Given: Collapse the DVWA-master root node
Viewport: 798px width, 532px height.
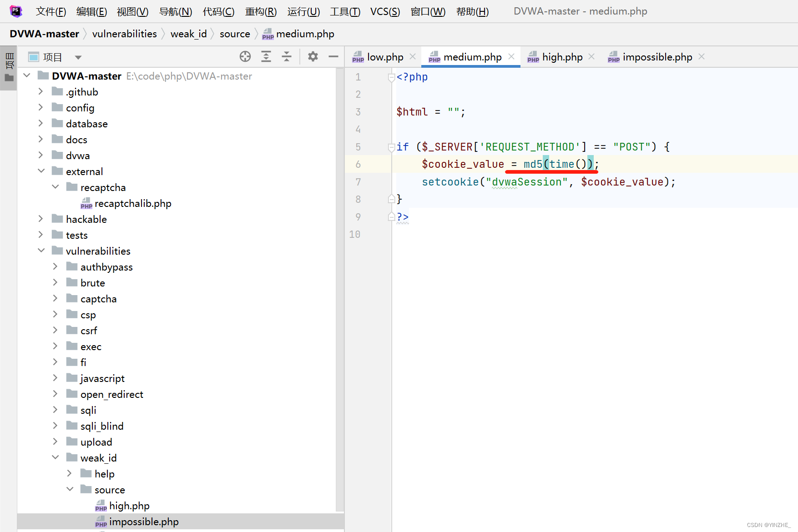Looking at the screenshot, I should 27,75.
